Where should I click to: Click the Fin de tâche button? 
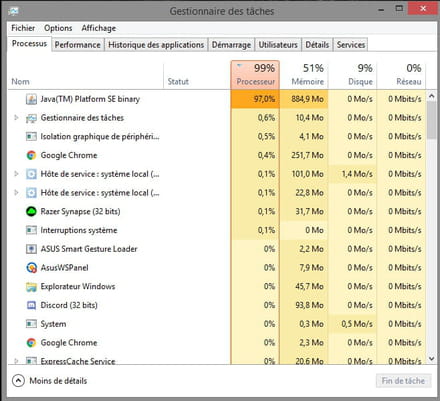coord(403,381)
